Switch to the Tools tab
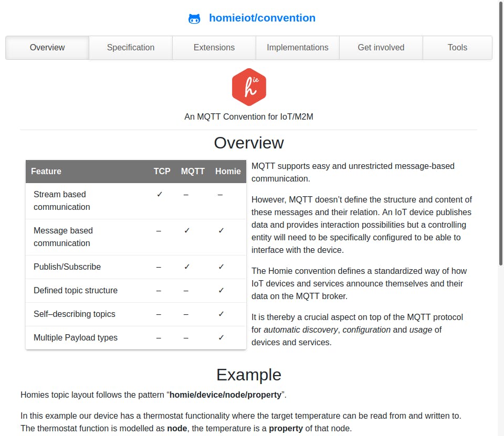The image size is (504, 436). [x=457, y=48]
